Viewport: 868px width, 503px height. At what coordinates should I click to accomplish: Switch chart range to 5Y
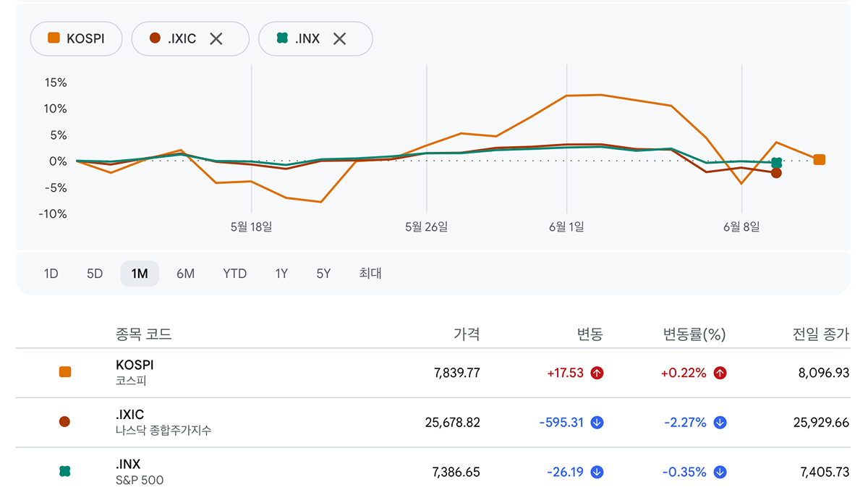[x=323, y=274]
